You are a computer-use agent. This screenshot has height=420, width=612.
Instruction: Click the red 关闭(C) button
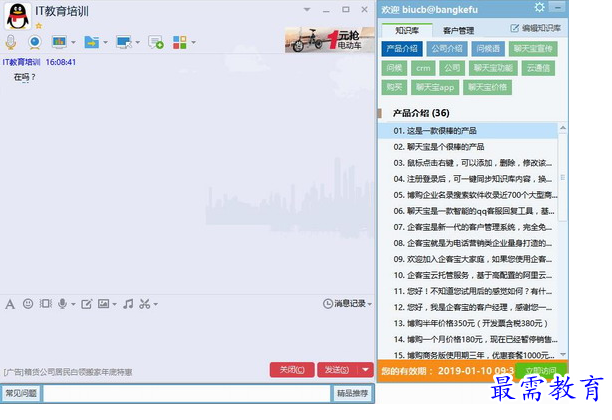[292, 369]
